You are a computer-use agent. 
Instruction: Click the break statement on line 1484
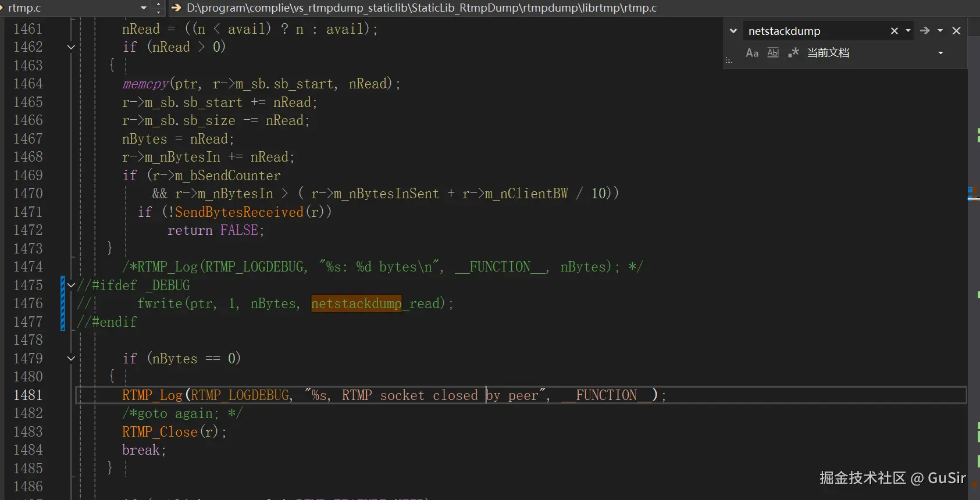144,450
